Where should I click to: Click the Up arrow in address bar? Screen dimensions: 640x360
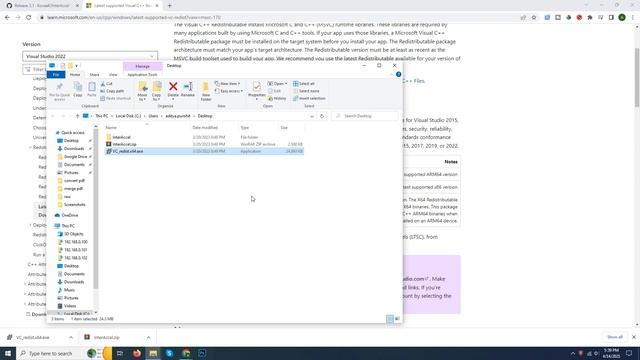coord(77,116)
